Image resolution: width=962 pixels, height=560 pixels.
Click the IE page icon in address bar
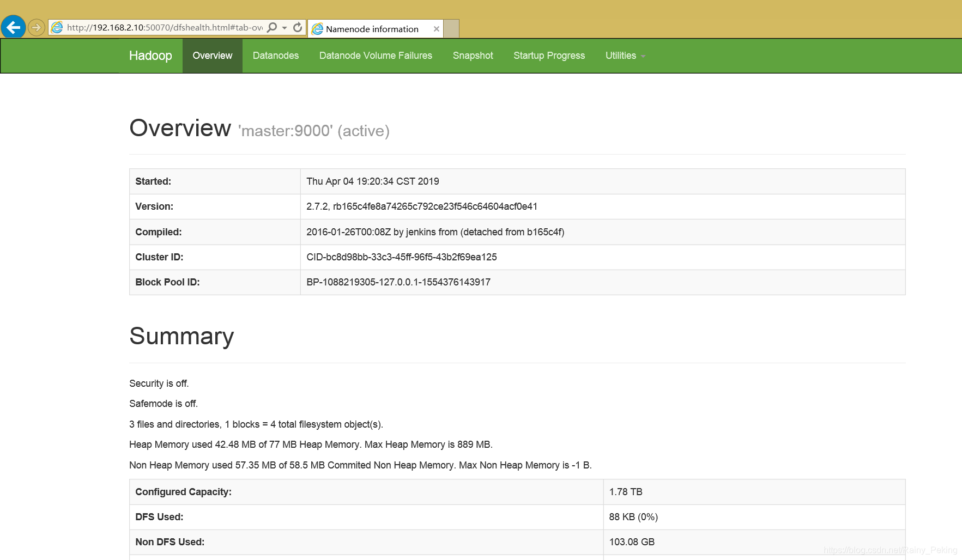[57, 27]
